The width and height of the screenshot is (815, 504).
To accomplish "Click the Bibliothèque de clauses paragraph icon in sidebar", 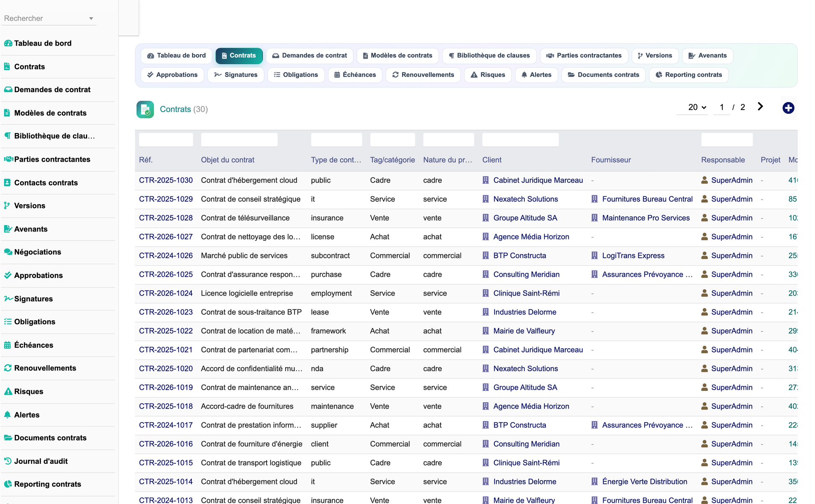I will pyautogui.click(x=8, y=136).
